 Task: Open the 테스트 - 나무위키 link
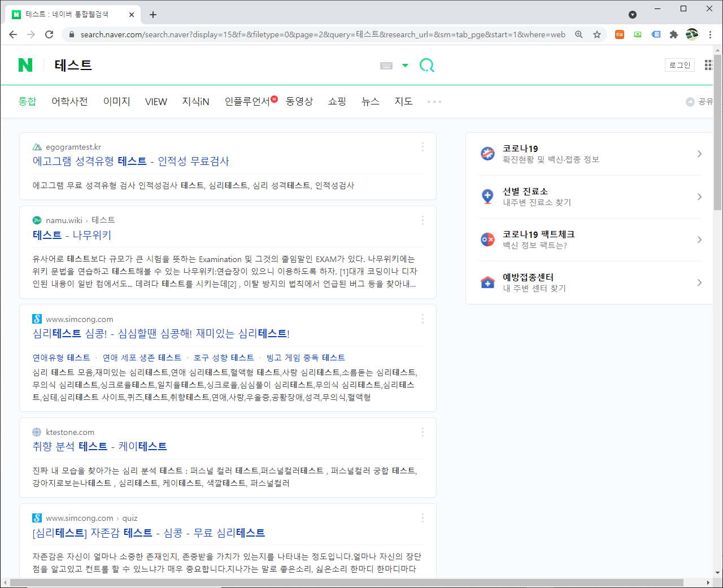click(x=72, y=235)
